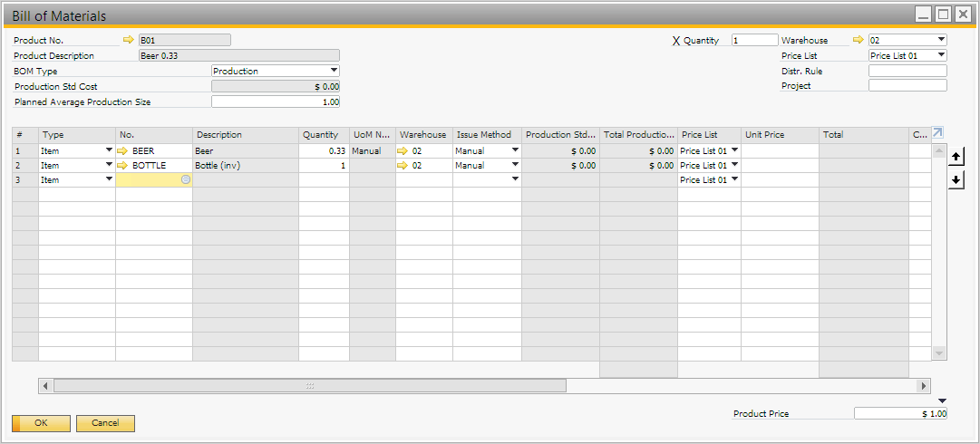The image size is (980, 444).
Task: Click the Warehouse link arrow in header
Action: 859,40
